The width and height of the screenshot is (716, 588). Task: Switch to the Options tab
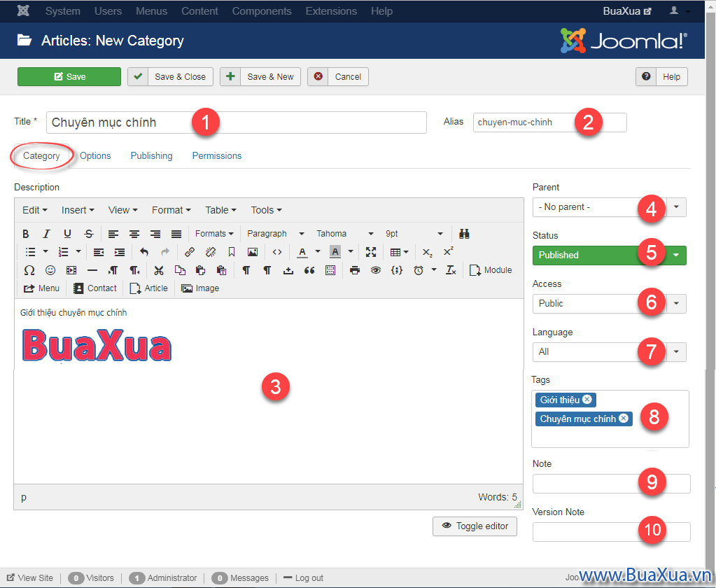point(95,155)
